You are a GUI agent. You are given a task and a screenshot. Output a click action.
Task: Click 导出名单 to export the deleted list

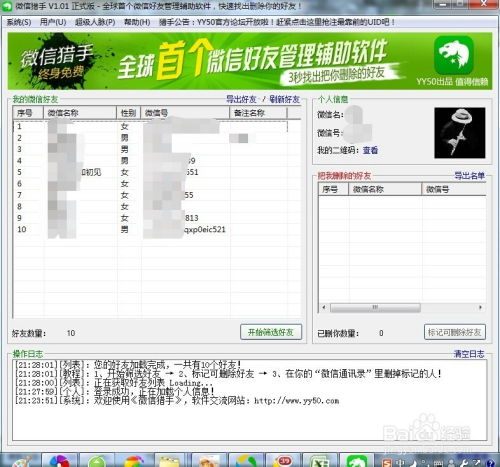(x=469, y=176)
